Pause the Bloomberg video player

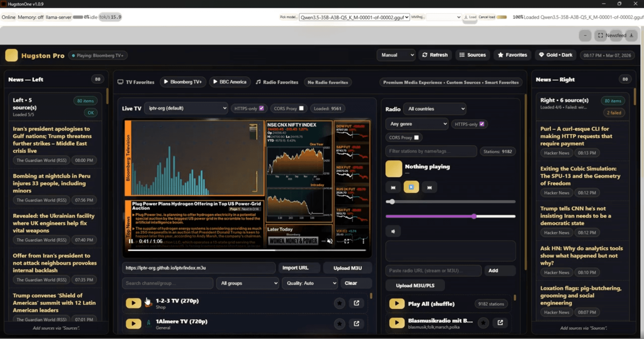(130, 241)
